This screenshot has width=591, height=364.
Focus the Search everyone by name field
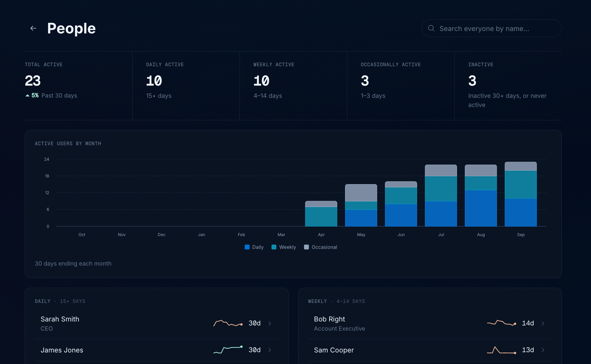point(491,28)
